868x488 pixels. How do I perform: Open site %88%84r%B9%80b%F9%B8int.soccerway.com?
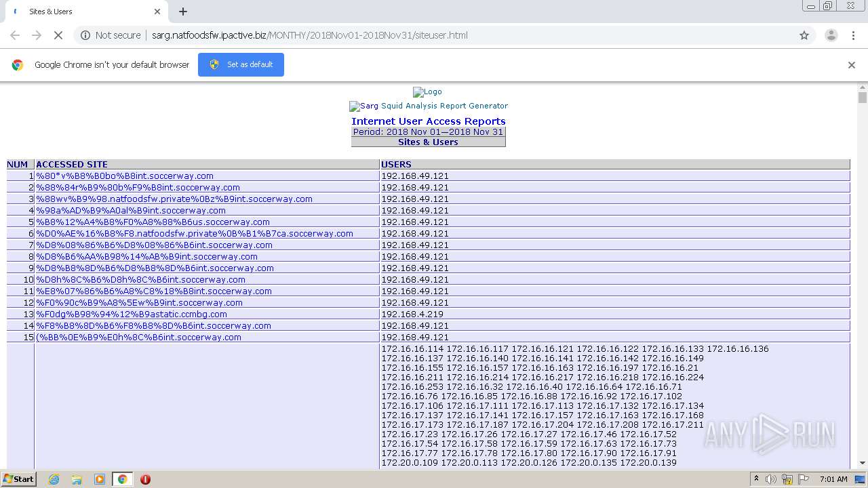138,188
